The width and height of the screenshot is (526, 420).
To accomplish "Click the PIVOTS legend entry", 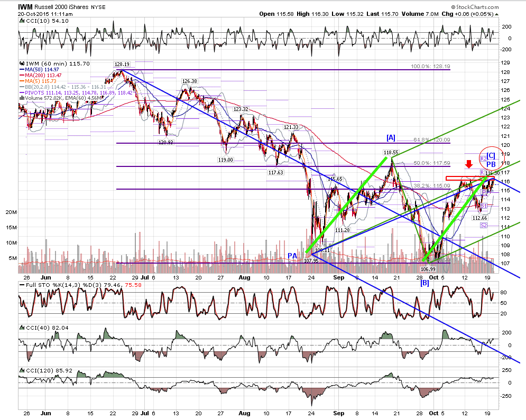I will (77, 92).
